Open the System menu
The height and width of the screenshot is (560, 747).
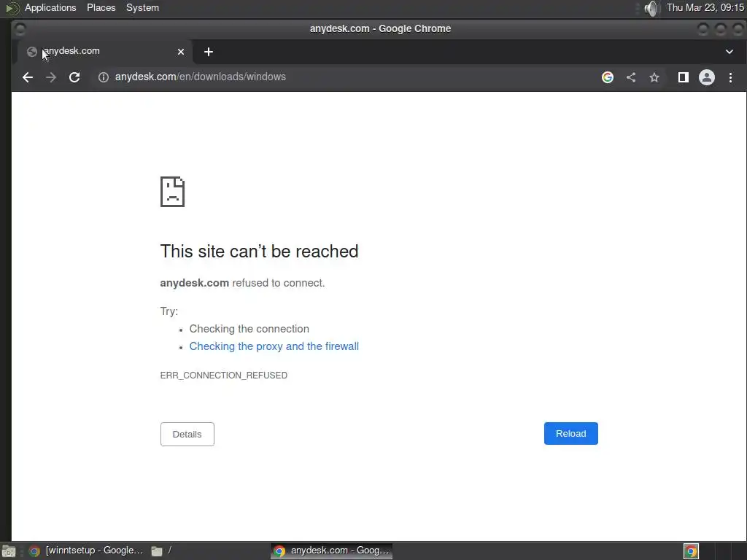coord(142,7)
